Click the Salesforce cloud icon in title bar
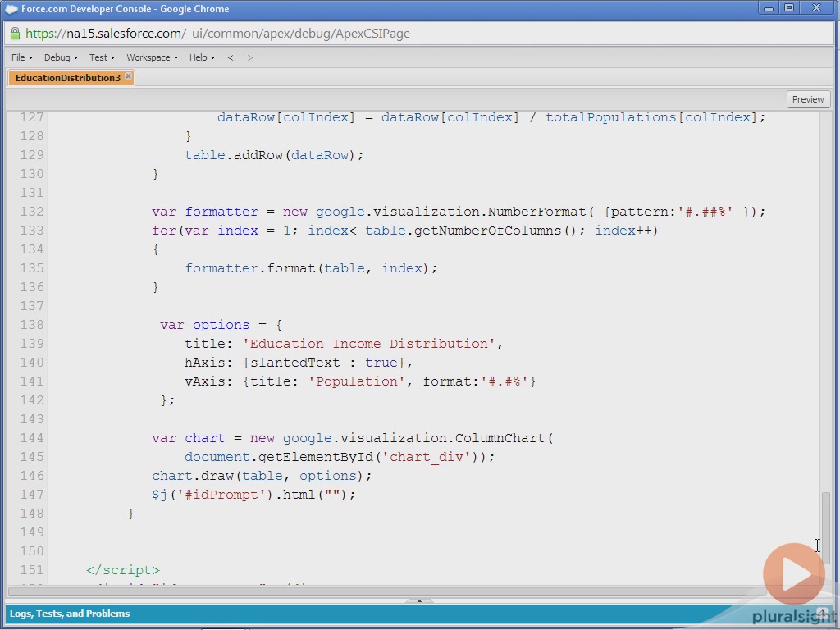The height and width of the screenshot is (630, 840). click(x=11, y=9)
